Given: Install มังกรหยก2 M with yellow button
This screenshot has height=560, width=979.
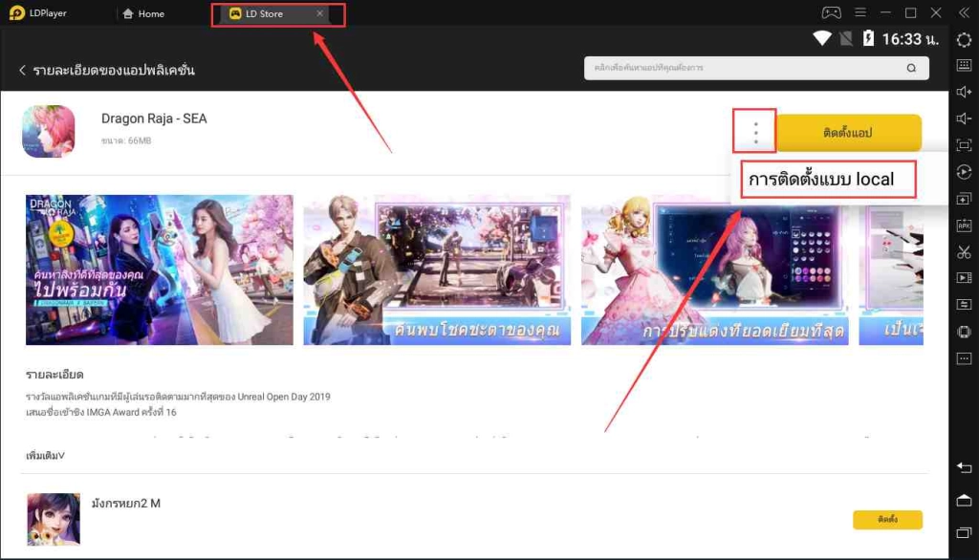Looking at the screenshot, I should [887, 520].
